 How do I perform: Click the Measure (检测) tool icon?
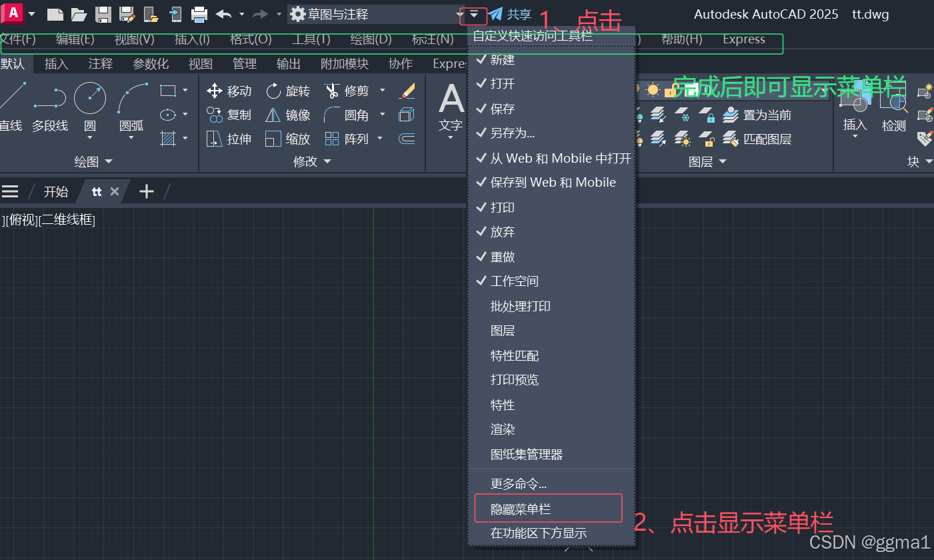(893, 107)
